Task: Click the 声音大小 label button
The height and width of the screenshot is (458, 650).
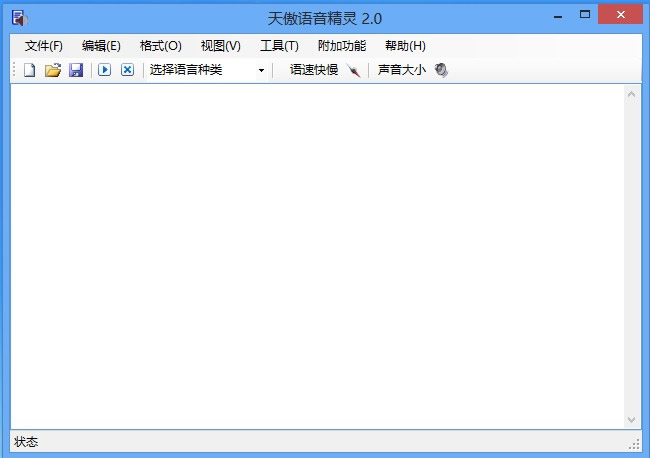Action: coord(402,70)
